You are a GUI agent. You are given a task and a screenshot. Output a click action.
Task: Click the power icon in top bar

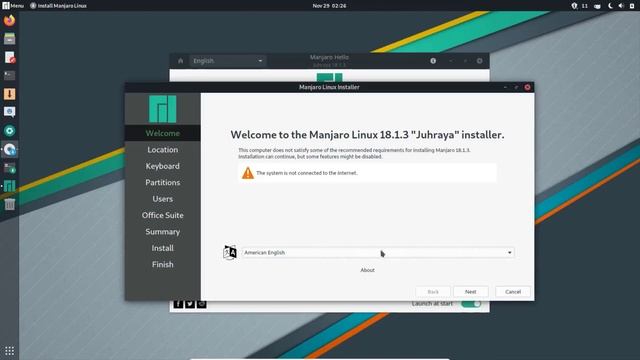pyautogui.click(x=632, y=6)
